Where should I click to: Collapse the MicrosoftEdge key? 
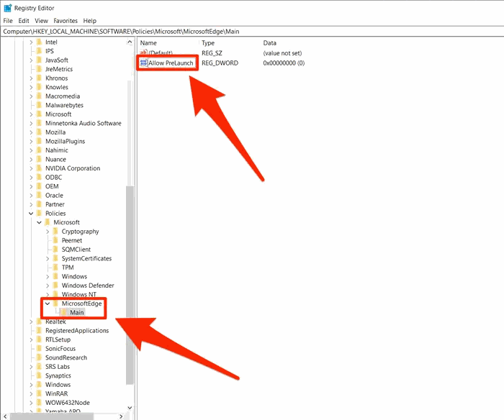(x=48, y=303)
